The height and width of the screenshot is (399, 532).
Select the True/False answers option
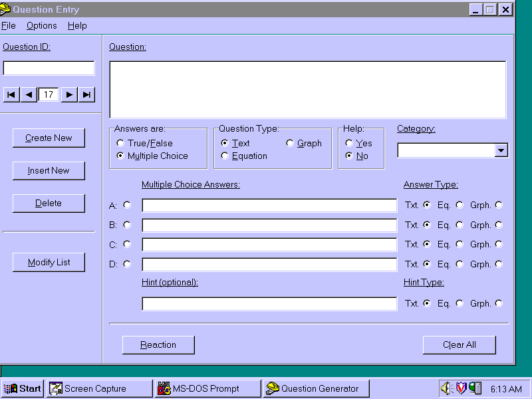120,144
